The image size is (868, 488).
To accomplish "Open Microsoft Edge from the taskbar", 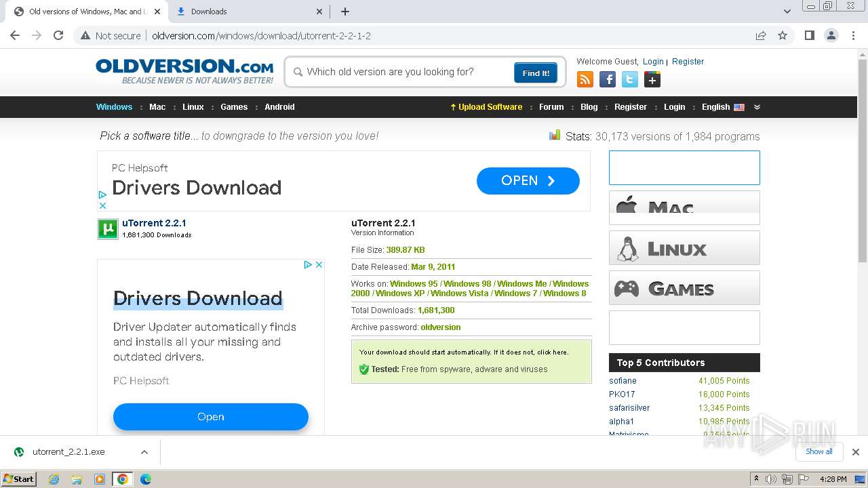I will (x=146, y=479).
